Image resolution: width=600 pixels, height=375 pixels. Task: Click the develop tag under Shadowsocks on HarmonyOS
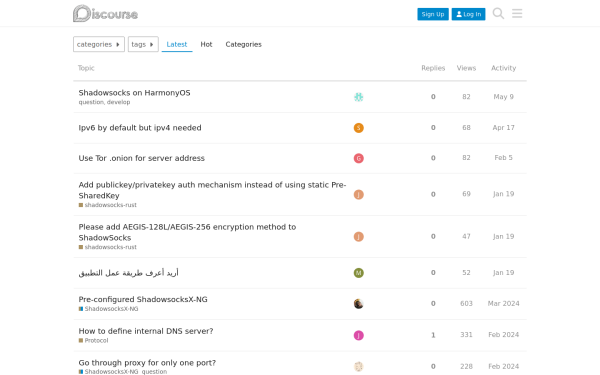[119, 102]
